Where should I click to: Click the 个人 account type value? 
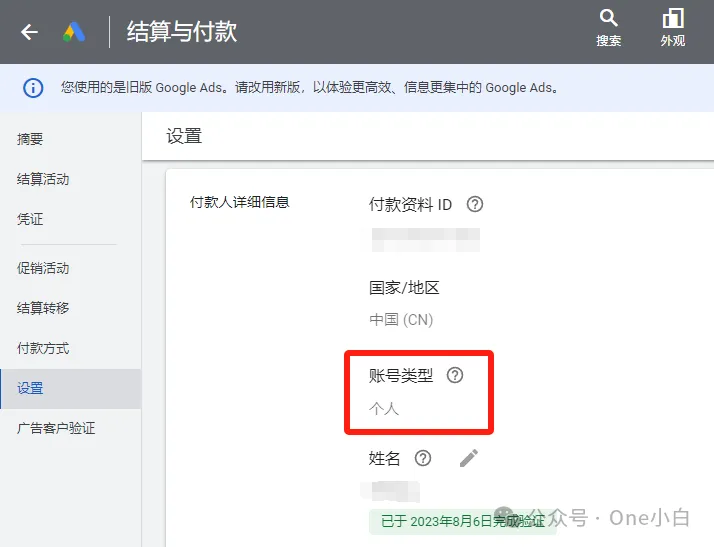click(384, 408)
